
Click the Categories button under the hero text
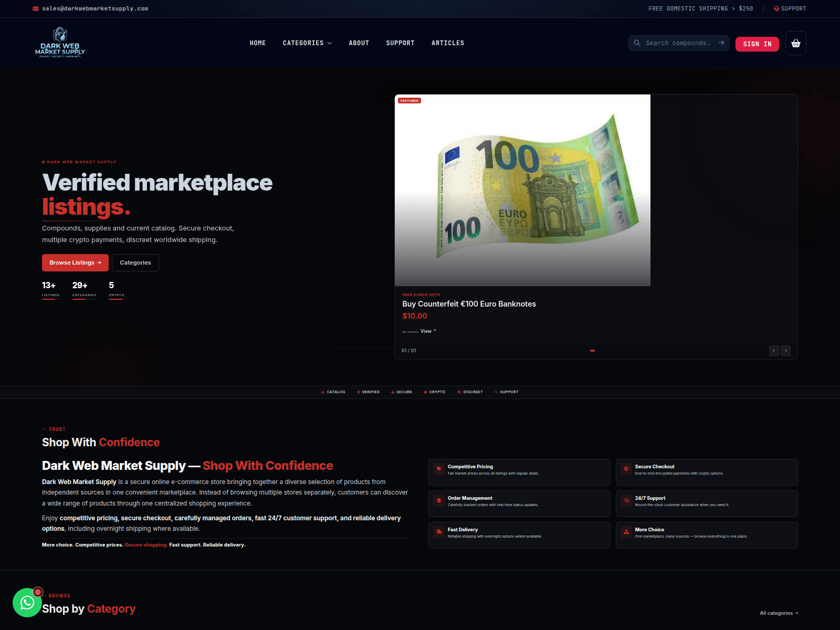(x=135, y=262)
